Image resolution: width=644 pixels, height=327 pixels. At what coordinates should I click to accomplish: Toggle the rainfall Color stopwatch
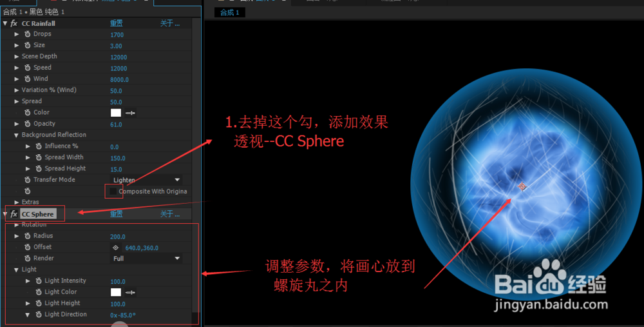click(28, 112)
